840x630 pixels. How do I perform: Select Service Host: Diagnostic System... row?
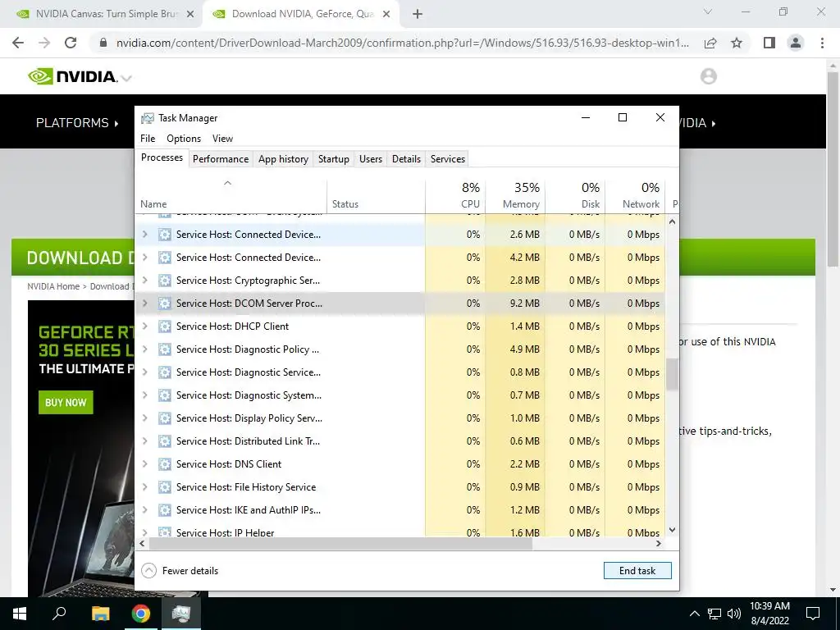point(400,395)
